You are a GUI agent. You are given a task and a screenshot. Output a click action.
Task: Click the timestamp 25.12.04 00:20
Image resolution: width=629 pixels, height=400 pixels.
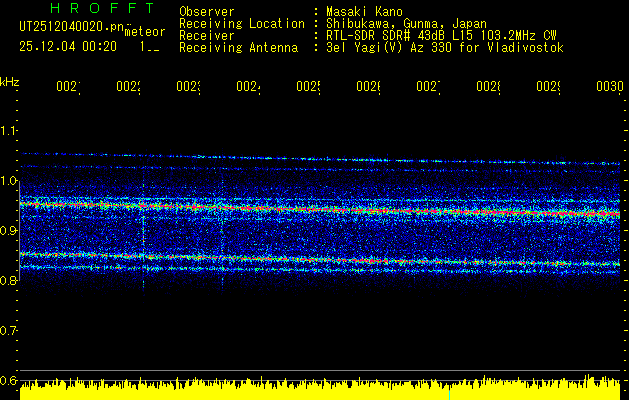coord(68,47)
